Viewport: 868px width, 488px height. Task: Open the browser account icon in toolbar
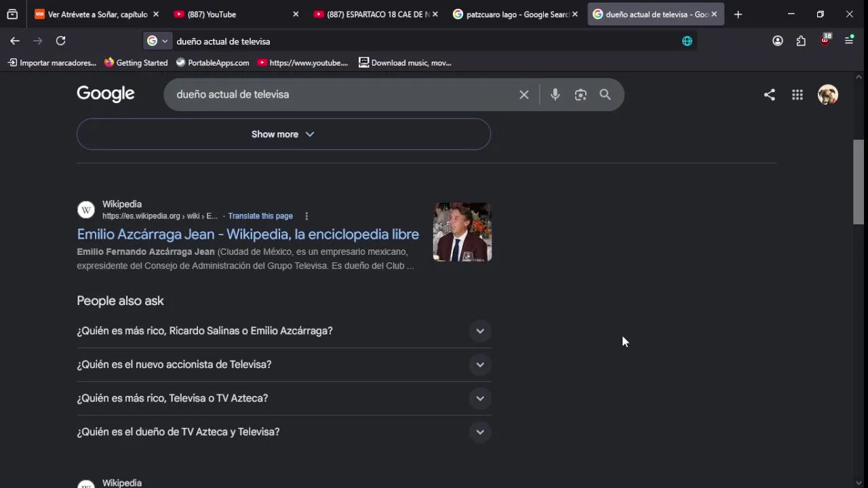tap(778, 41)
